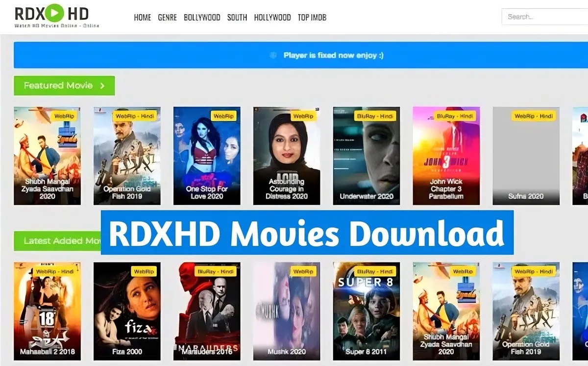
Task: Open Operation Gold Fish 2019 poster under Latest Added
Action: tap(526, 311)
